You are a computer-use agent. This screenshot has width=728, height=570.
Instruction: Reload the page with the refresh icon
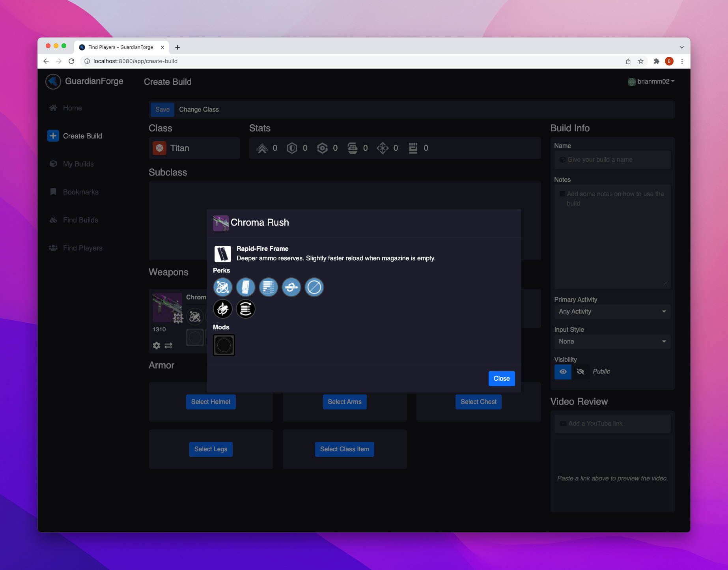[71, 61]
